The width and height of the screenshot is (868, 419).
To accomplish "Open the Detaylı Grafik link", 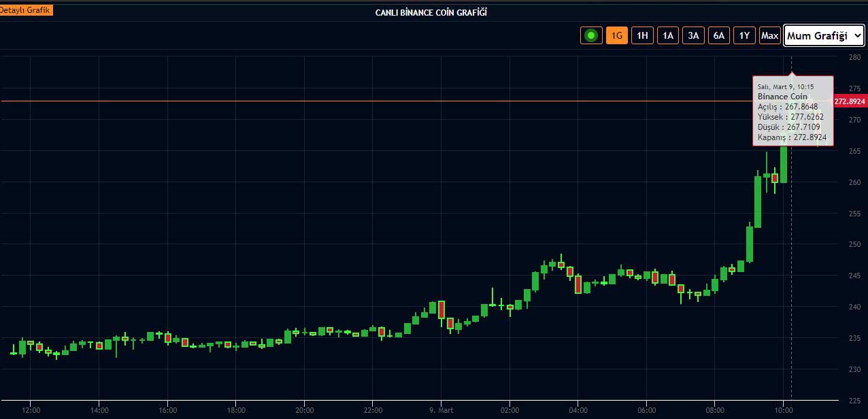I will 26,10.
